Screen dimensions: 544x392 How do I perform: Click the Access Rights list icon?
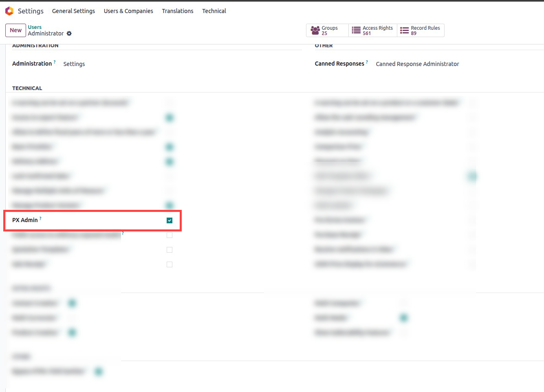point(356,30)
